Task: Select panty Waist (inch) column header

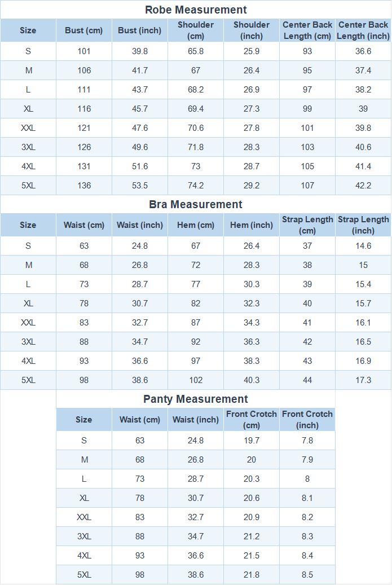Action: pos(196,420)
